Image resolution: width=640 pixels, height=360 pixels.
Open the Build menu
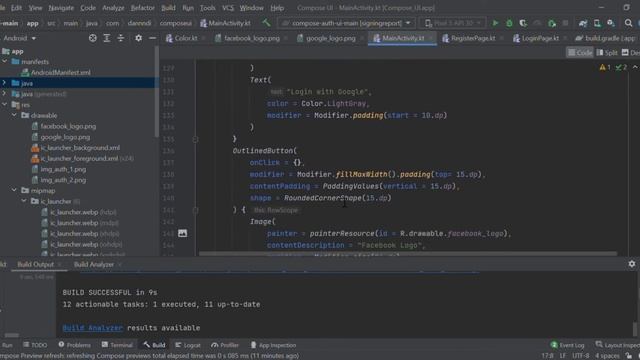(168, 8)
